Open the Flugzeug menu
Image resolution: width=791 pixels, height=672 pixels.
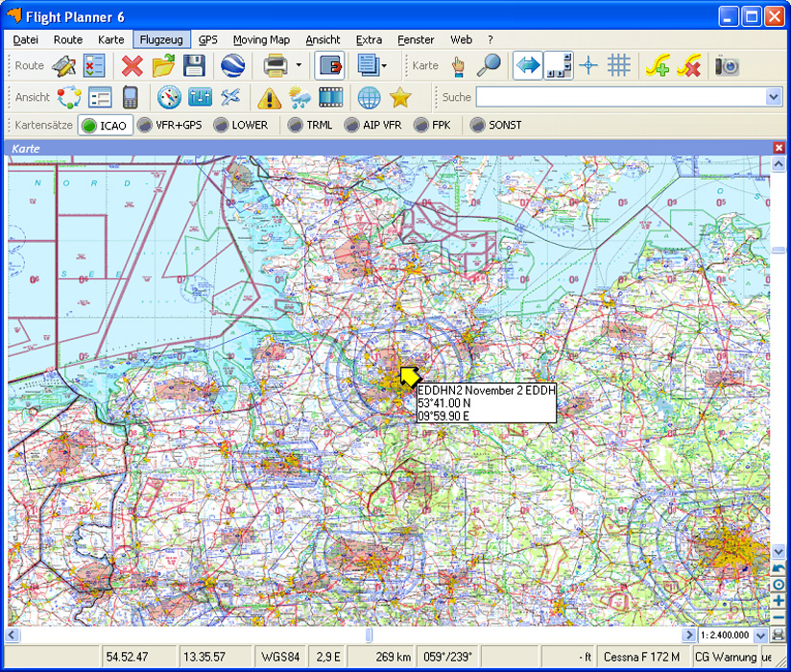click(x=161, y=40)
